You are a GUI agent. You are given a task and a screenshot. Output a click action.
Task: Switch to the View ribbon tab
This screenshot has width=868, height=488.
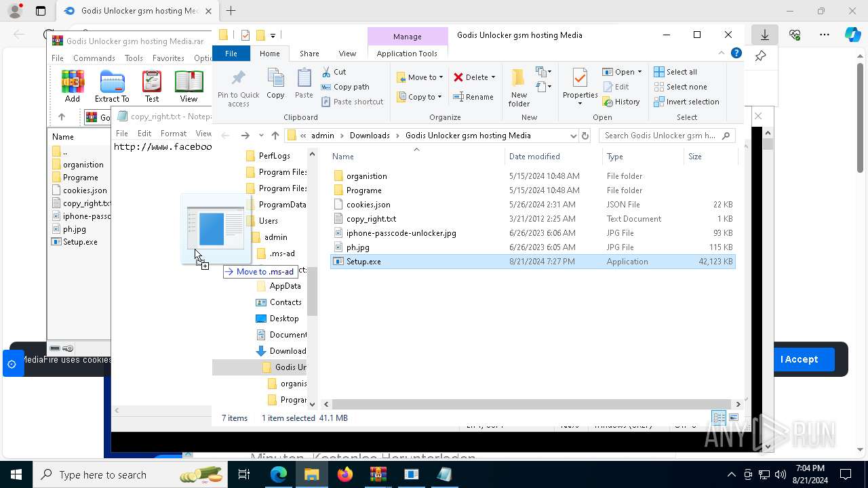tap(347, 54)
